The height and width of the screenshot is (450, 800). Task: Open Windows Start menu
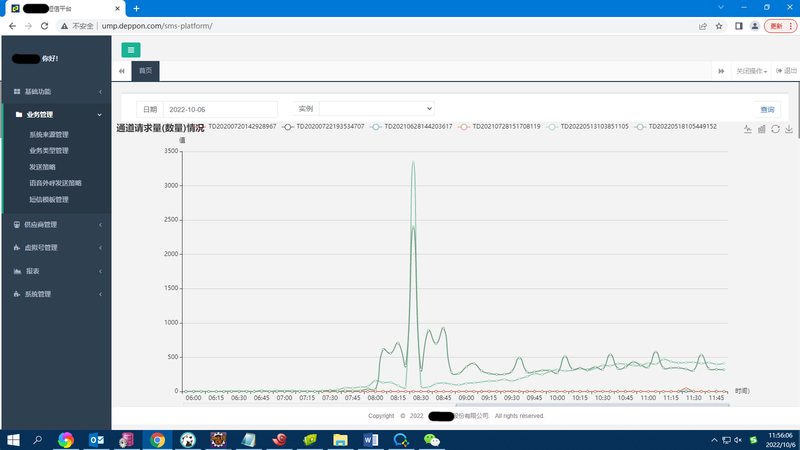[x=13, y=440]
